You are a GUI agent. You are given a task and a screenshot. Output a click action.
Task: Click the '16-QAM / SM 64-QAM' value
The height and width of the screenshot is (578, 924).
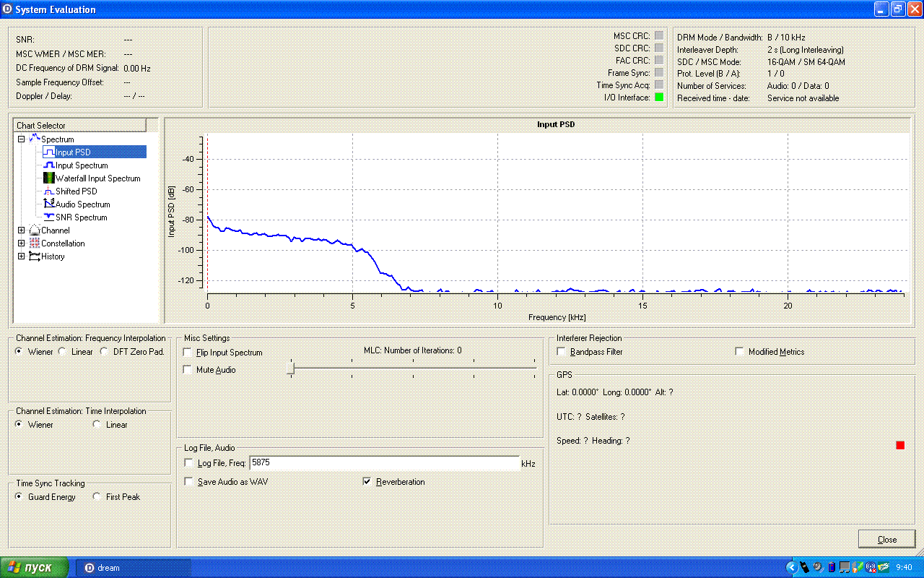point(806,62)
